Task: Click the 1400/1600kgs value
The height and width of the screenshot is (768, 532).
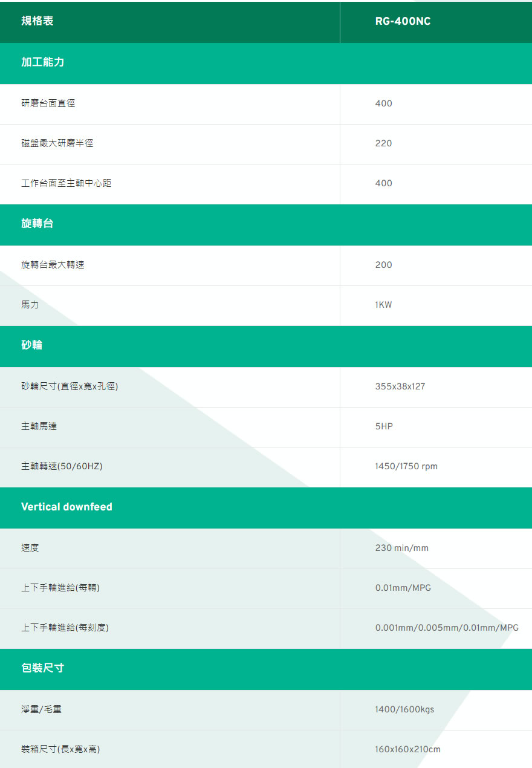Action: click(x=404, y=709)
